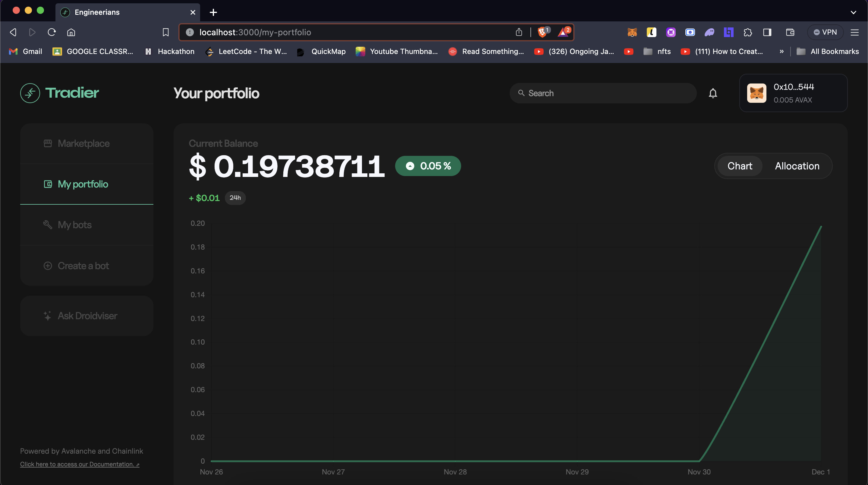Open the MetaMask fox extension
The width and height of the screenshot is (868, 485).
click(x=632, y=32)
